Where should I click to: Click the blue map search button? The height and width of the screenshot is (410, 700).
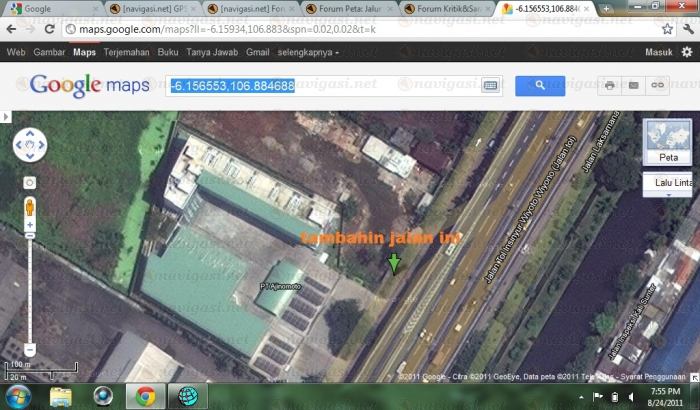click(540, 86)
